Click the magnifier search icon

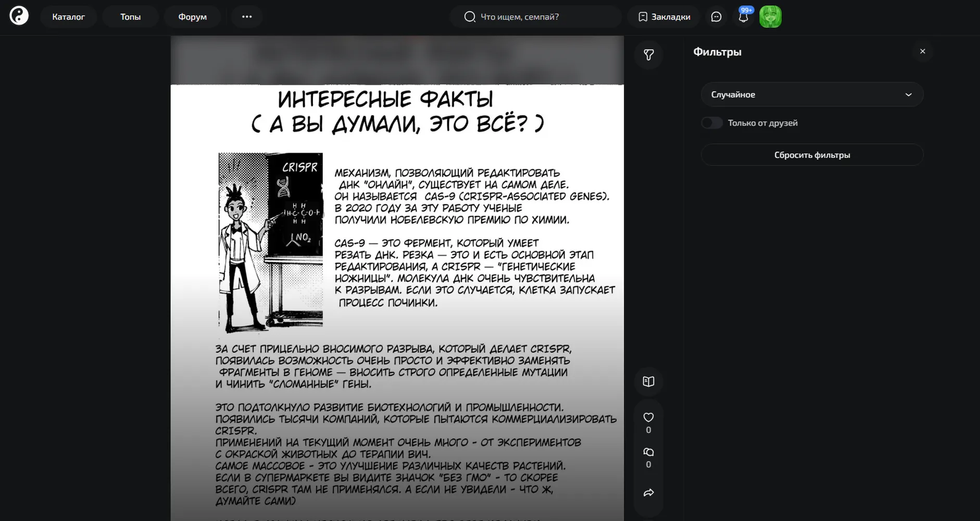[470, 17]
